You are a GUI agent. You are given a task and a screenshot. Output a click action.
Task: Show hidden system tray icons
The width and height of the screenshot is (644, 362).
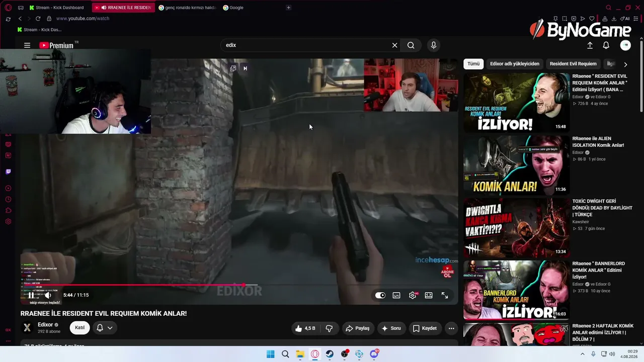click(583, 354)
